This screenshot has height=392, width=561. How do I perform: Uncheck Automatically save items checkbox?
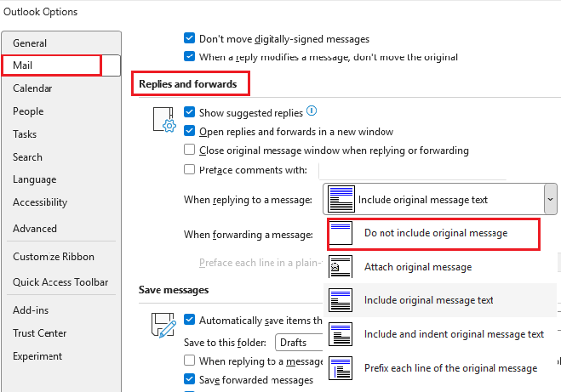tap(189, 320)
